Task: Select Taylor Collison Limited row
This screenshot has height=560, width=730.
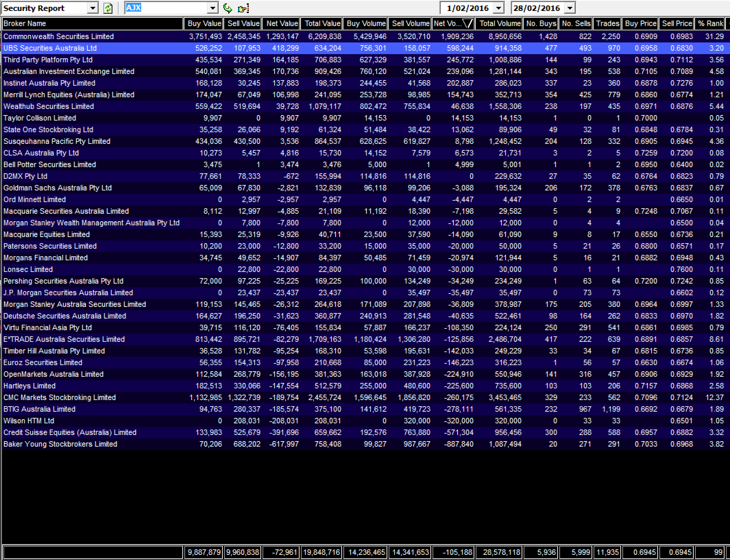Action: [366, 118]
